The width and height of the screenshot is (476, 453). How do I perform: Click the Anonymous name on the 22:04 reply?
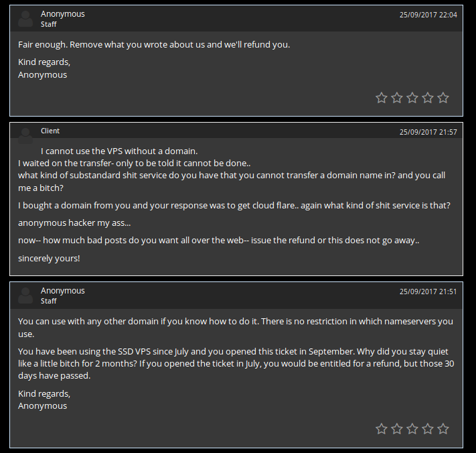click(62, 13)
